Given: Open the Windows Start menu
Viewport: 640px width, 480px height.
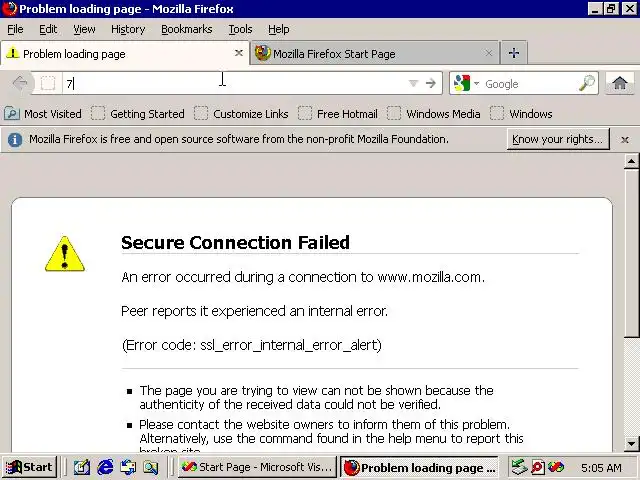Looking at the screenshot, I should tap(29, 467).
